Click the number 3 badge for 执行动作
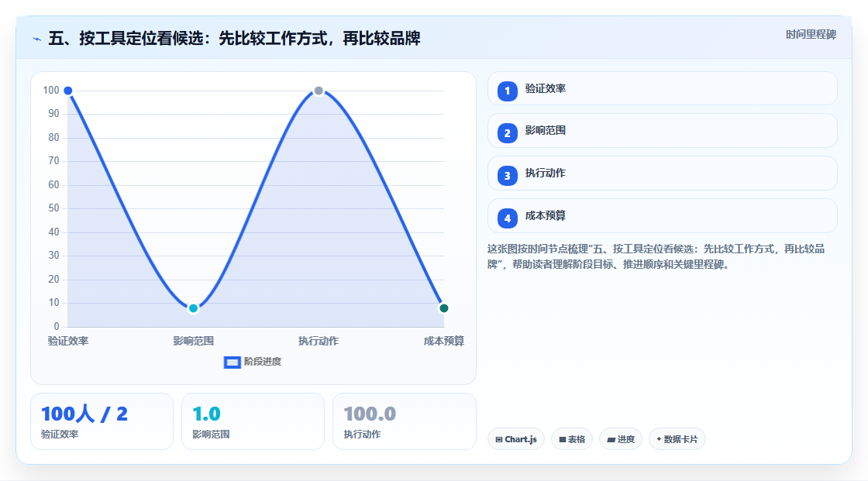 [x=507, y=176]
